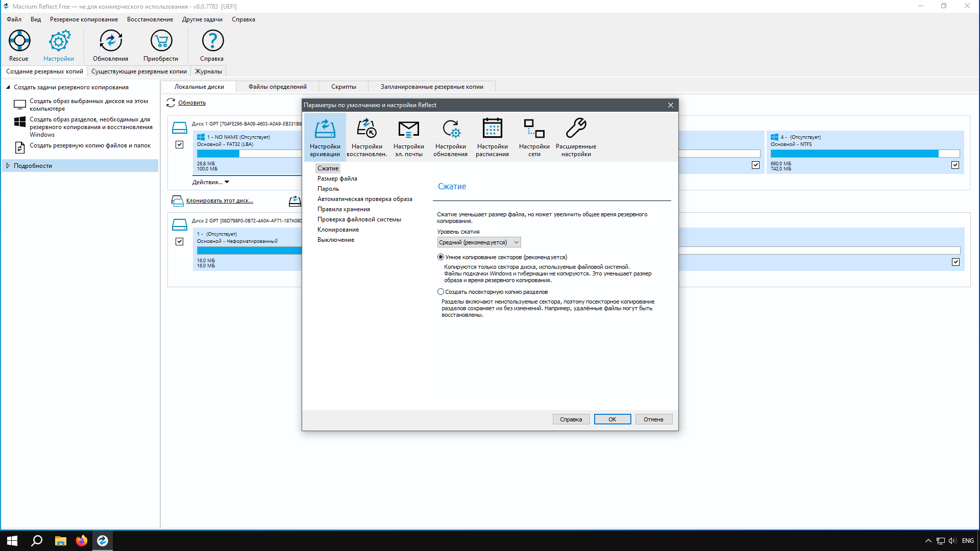Screen dimensions: 980x551
Task: Show hidden system tray icons
Action: (928, 541)
